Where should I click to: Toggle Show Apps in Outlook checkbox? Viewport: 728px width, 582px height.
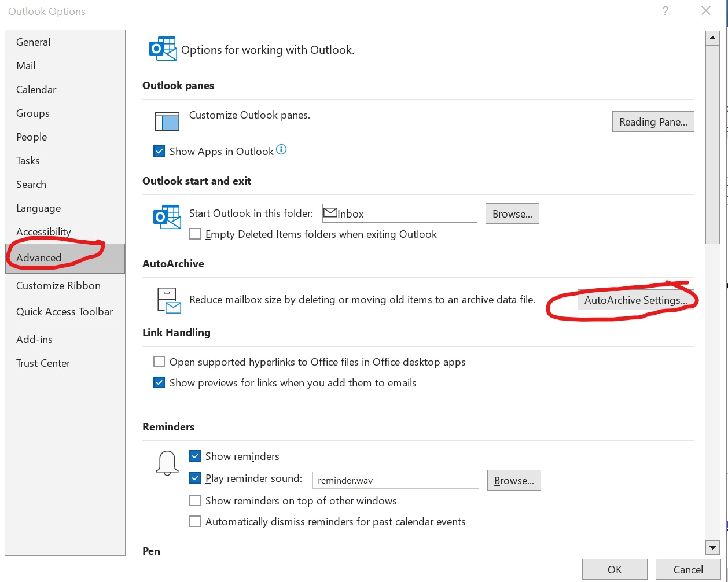pyautogui.click(x=159, y=152)
